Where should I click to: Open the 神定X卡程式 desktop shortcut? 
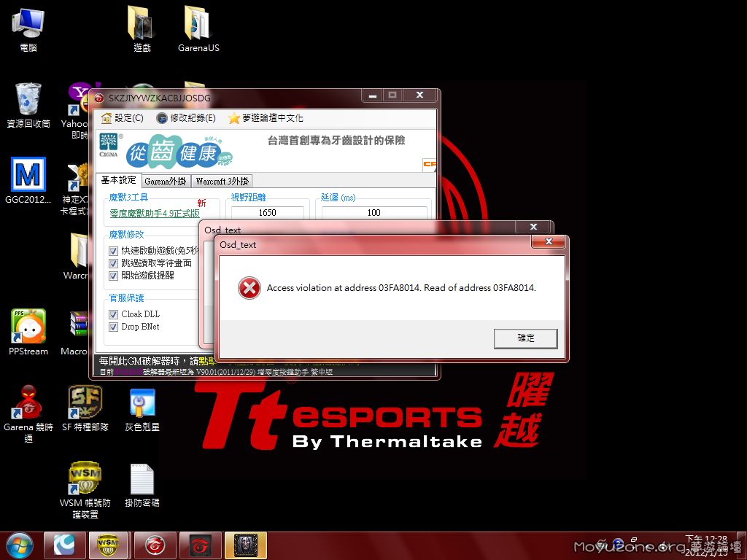tap(75, 189)
